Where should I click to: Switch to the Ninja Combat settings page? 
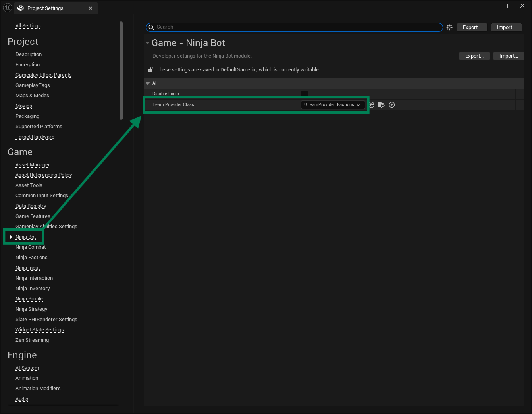pos(30,247)
